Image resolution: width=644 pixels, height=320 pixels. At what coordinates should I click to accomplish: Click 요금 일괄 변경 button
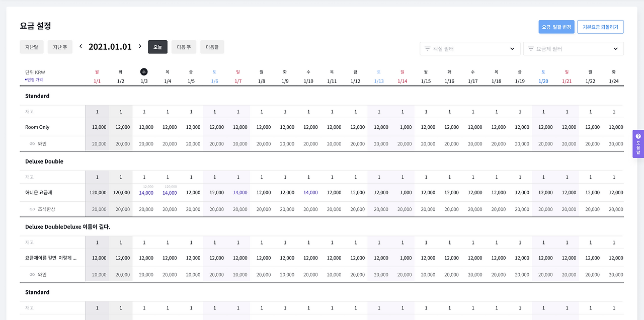pyautogui.click(x=556, y=27)
